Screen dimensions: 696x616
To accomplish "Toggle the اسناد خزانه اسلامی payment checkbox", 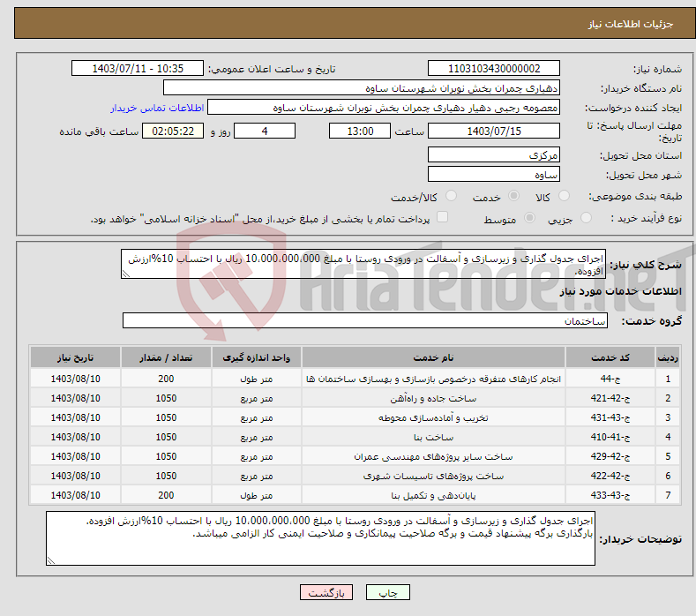I will [442, 217].
